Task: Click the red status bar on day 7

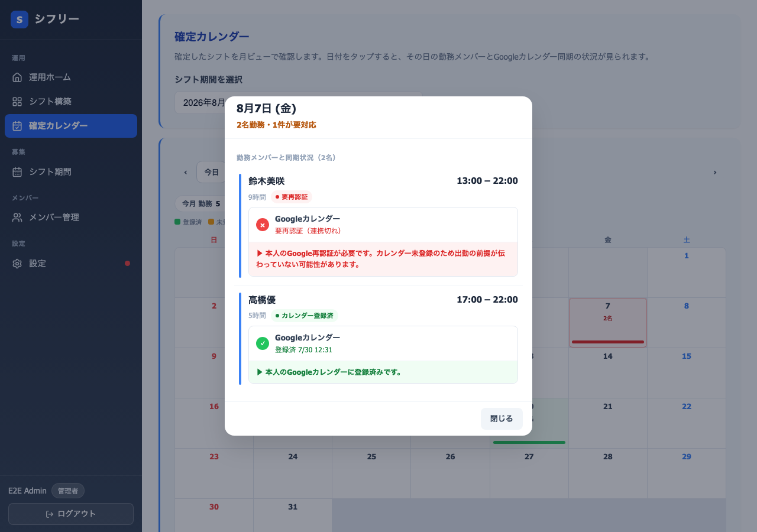Action: (608, 342)
